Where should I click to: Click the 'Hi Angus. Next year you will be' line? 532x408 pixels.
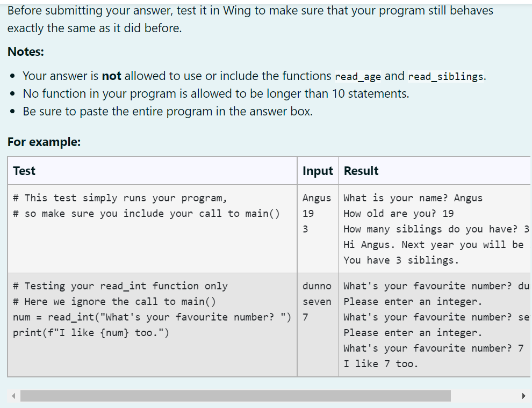tap(434, 245)
